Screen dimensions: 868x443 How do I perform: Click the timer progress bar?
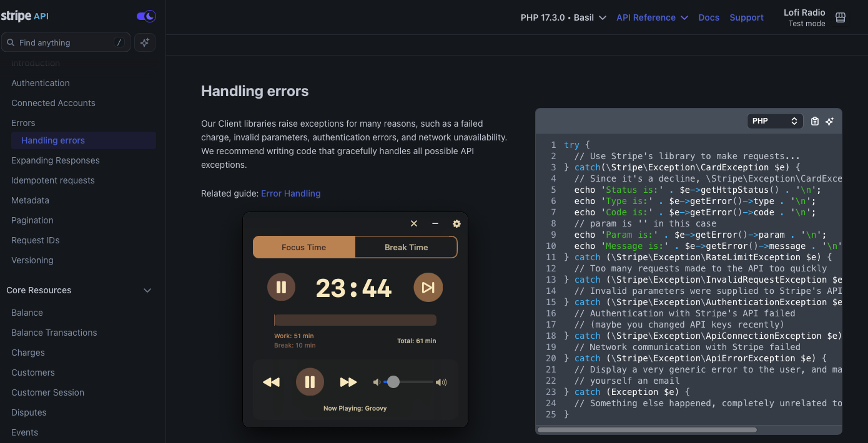(355, 320)
